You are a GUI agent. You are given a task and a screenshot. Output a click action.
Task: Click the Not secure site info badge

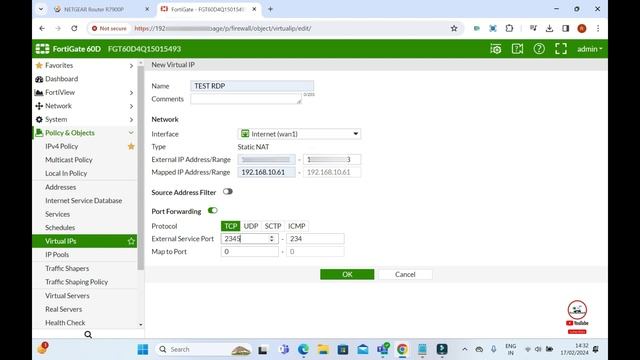(109, 28)
